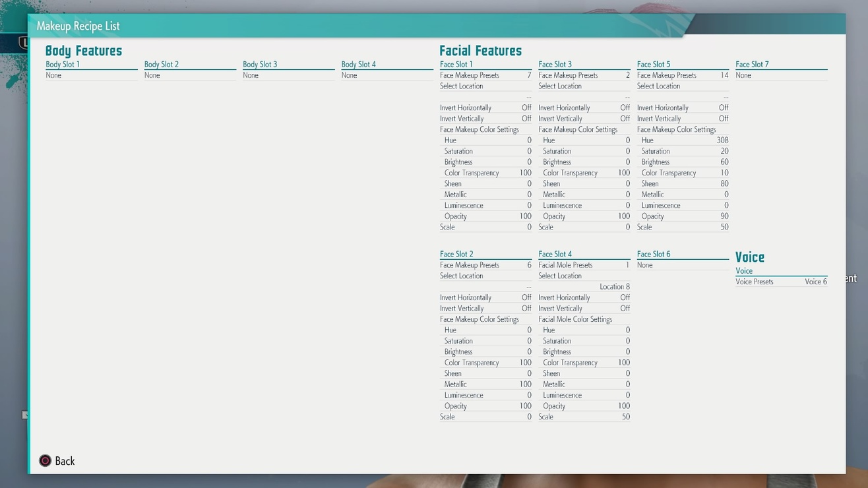This screenshot has height=488, width=868.
Task: Select the None entry under Body Slot 4
Action: (350, 75)
